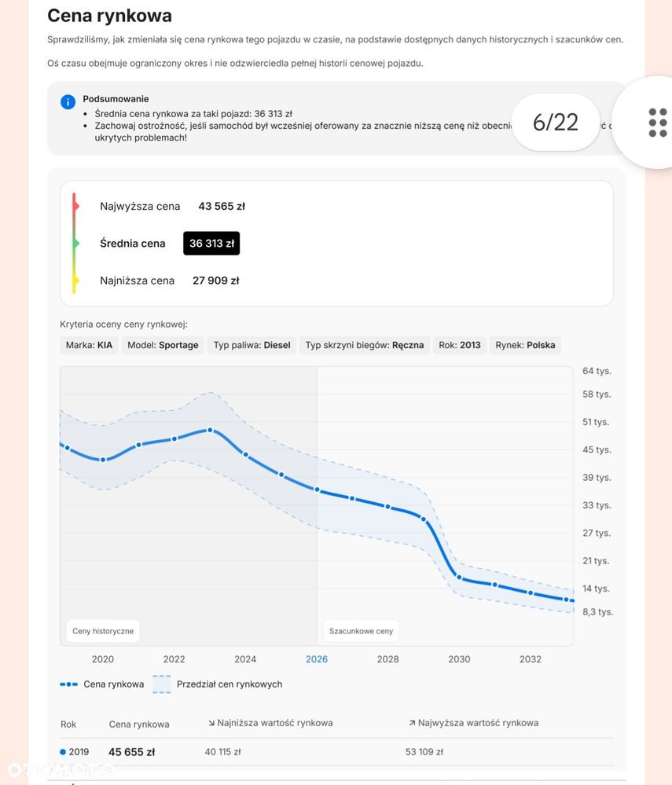Screen dimensions: 672x785
Task: Click the blue info icon beside Podsumowanie
Action: pyautogui.click(x=68, y=102)
